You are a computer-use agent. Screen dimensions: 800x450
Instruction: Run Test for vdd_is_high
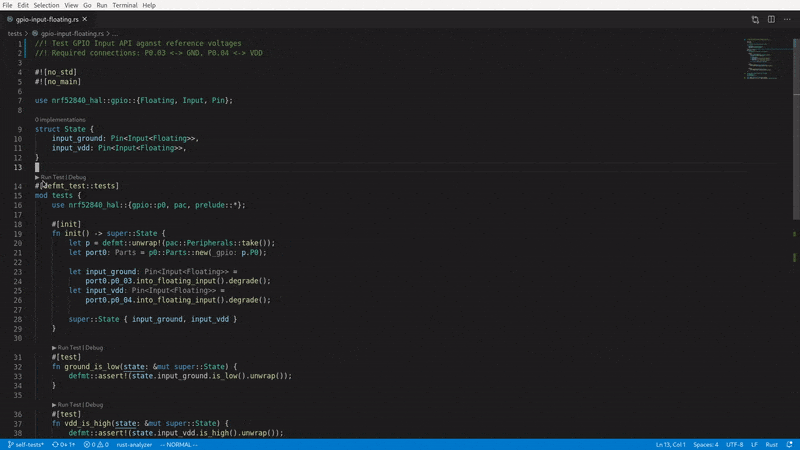coord(67,405)
